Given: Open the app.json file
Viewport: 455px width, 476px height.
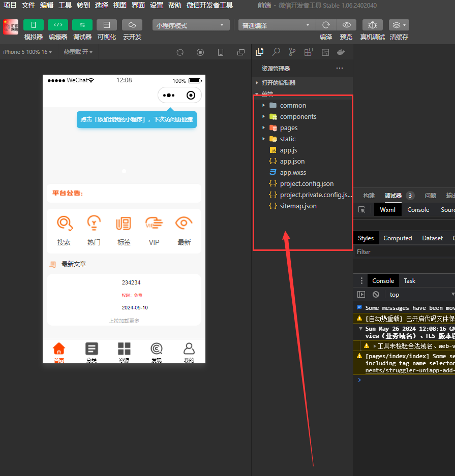Looking at the screenshot, I should click(302, 161).
